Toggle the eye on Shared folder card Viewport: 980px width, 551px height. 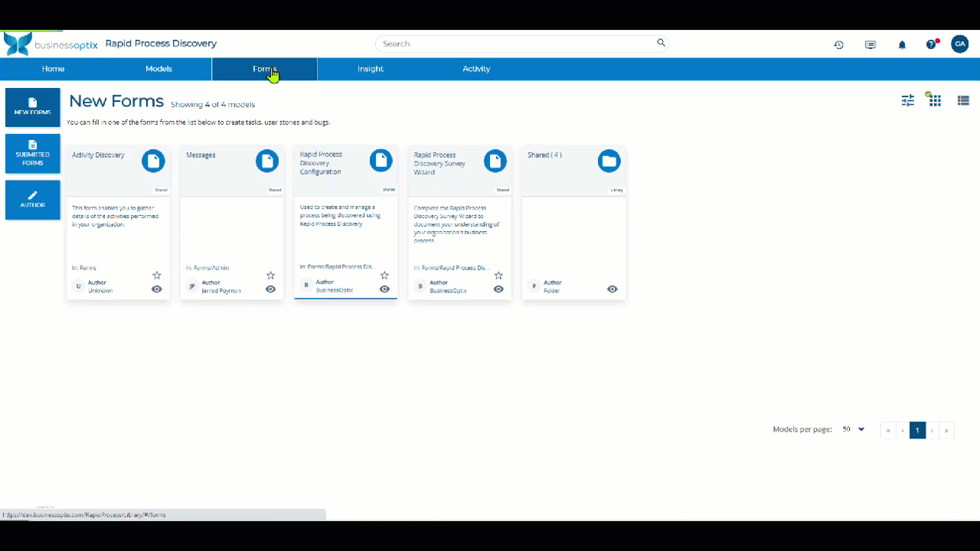612,289
